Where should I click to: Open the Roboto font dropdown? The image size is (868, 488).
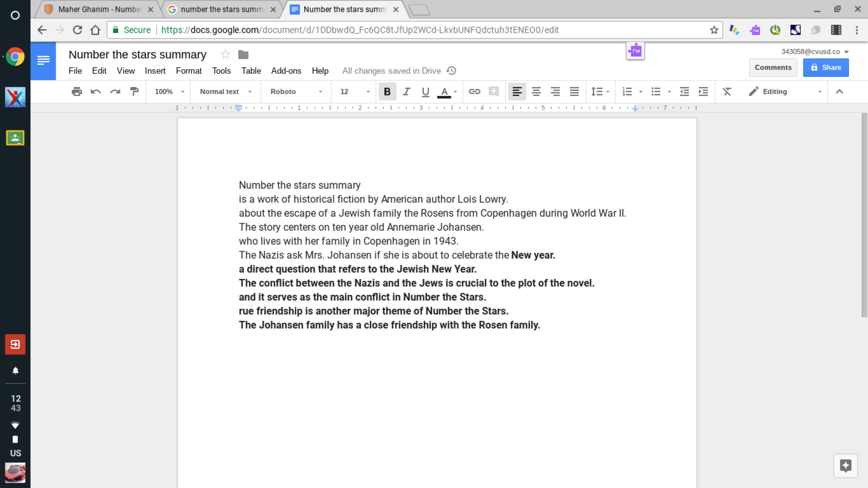(296, 92)
